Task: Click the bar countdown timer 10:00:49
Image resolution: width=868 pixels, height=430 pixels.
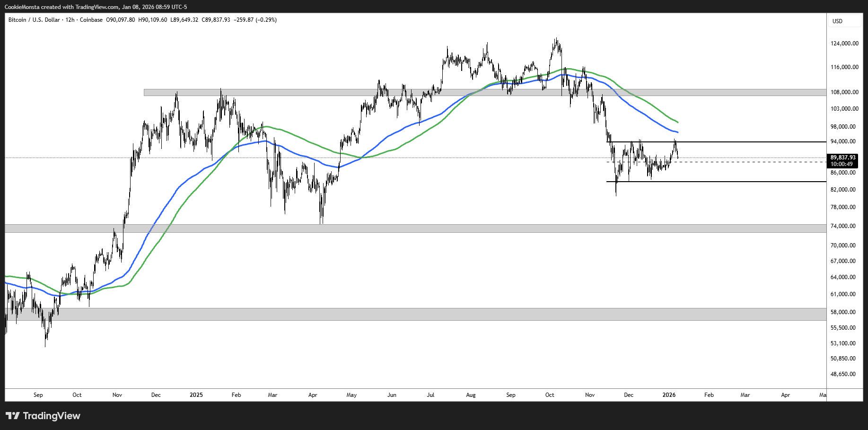Action: 842,164
